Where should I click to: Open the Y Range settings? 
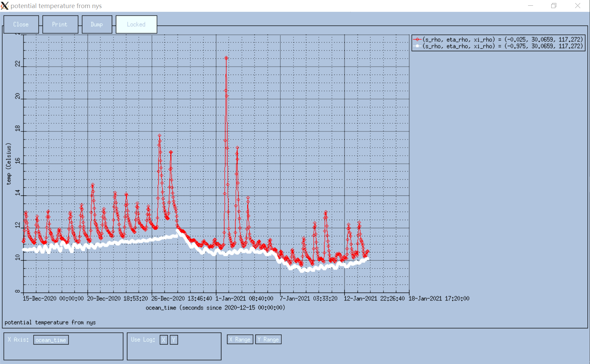268,339
